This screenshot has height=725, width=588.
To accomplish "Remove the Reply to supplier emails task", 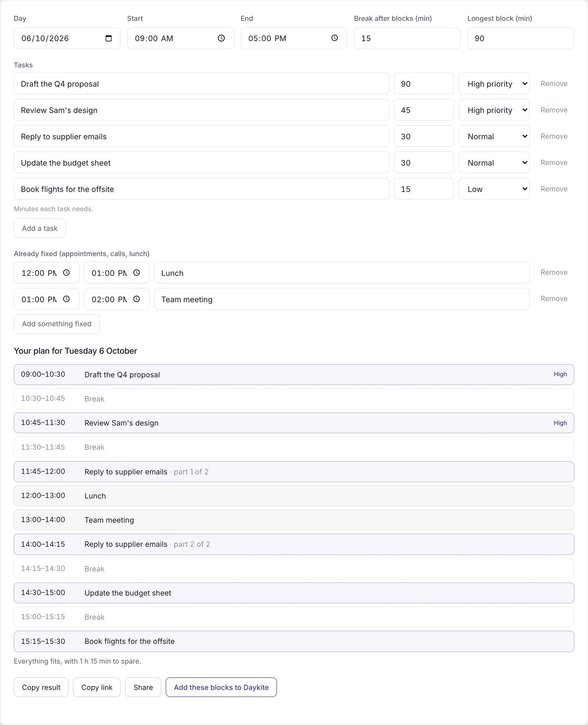I will (x=554, y=136).
